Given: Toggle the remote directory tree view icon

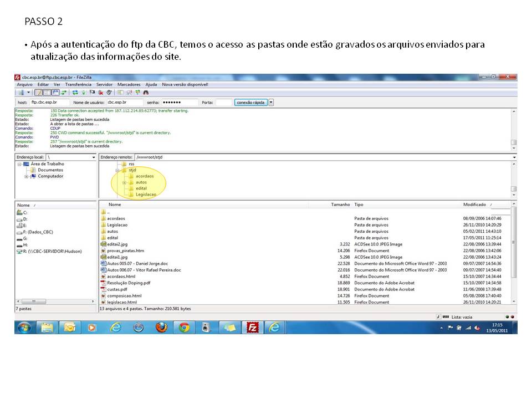Looking at the screenshot, I should coord(55,93).
